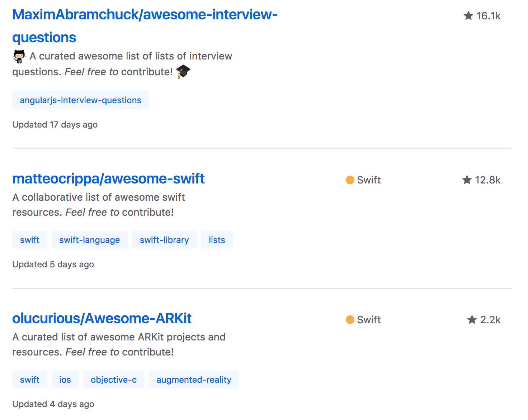Click the octocat emoji in the description

click(19, 56)
